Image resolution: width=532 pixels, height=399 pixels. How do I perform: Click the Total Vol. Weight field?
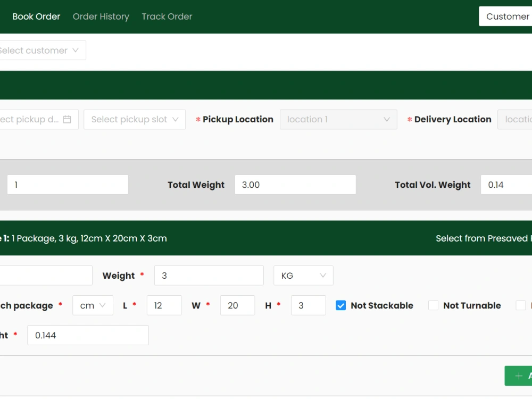coord(506,185)
